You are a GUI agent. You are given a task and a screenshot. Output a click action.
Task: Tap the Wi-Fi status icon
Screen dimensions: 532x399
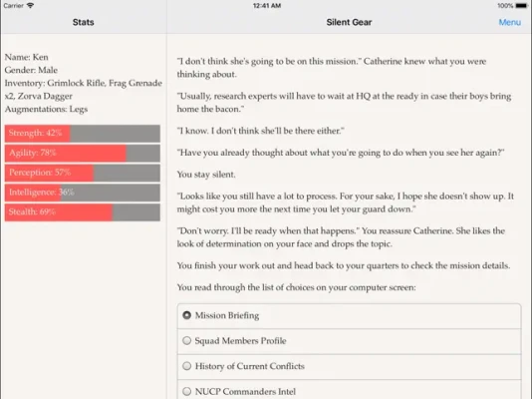[x=30, y=5]
